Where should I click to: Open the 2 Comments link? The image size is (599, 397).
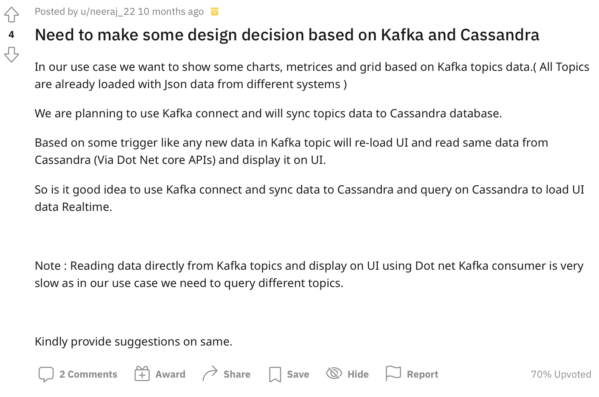point(88,374)
